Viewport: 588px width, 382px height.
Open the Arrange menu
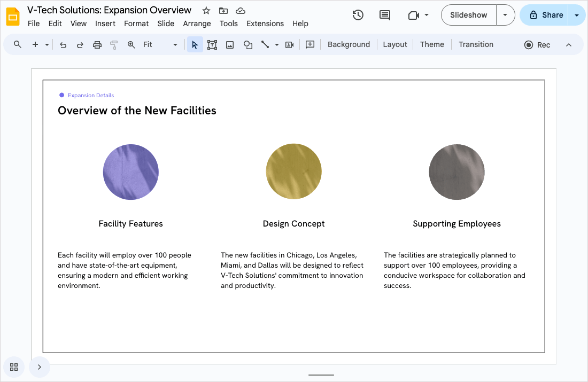(197, 24)
